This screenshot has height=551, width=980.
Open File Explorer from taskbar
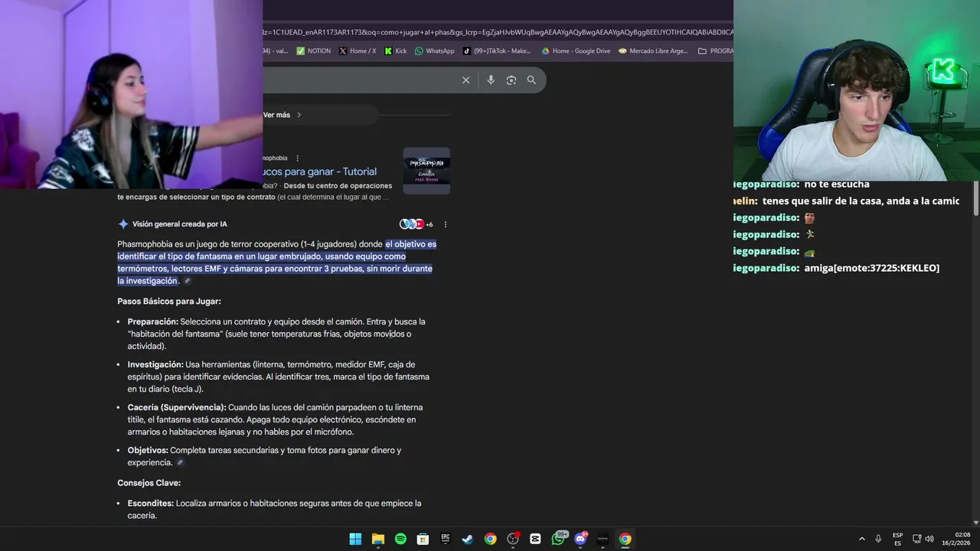coord(378,539)
